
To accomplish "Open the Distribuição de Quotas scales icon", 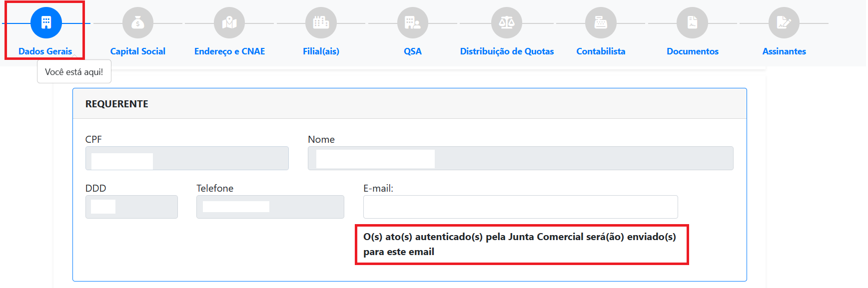I will tap(507, 23).
